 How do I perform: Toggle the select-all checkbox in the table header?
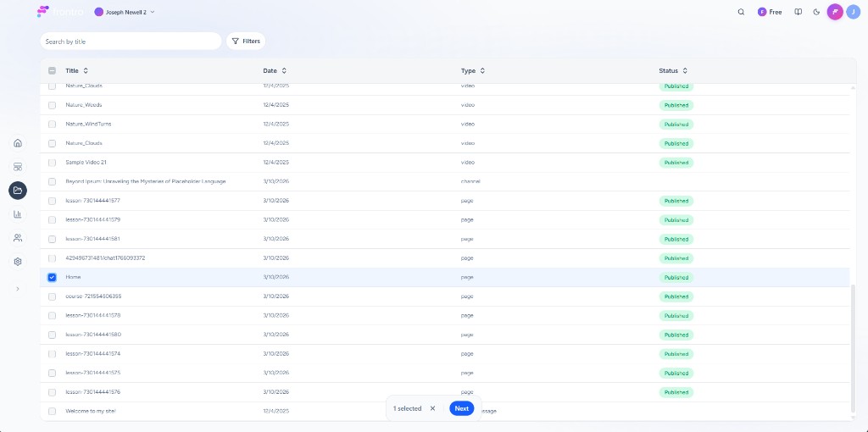(x=52, y=71)
